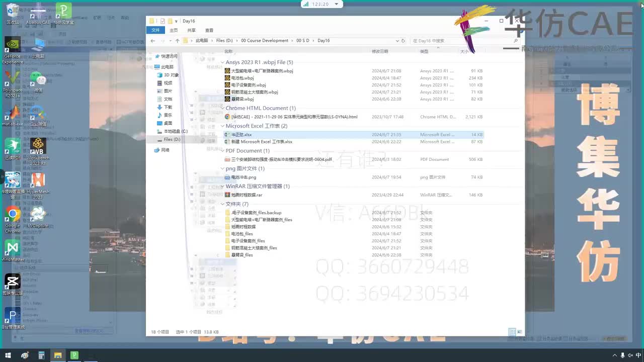Collapse the Chrome HTML Document group
Viewport: 644px width, 362px height.
222,108
